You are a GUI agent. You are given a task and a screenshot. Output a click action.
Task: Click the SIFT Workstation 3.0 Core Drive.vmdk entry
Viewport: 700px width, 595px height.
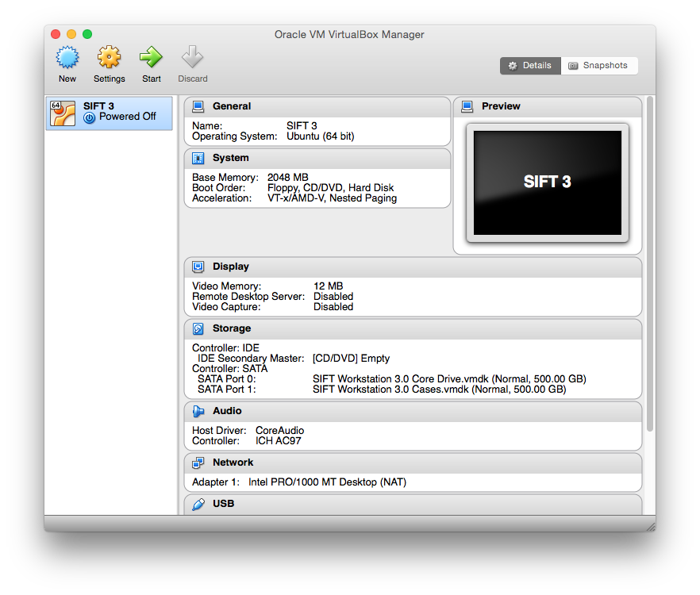pos(449,379)
